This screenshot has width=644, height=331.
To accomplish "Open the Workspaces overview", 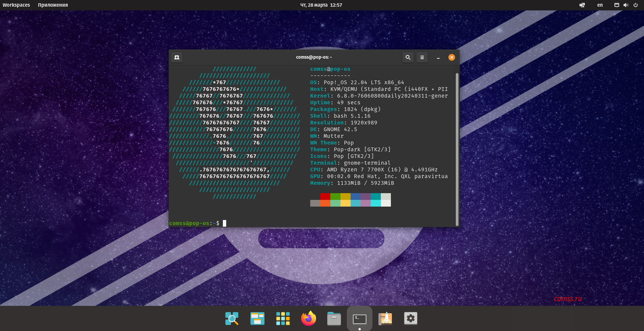I will click(x=16, y=5).
